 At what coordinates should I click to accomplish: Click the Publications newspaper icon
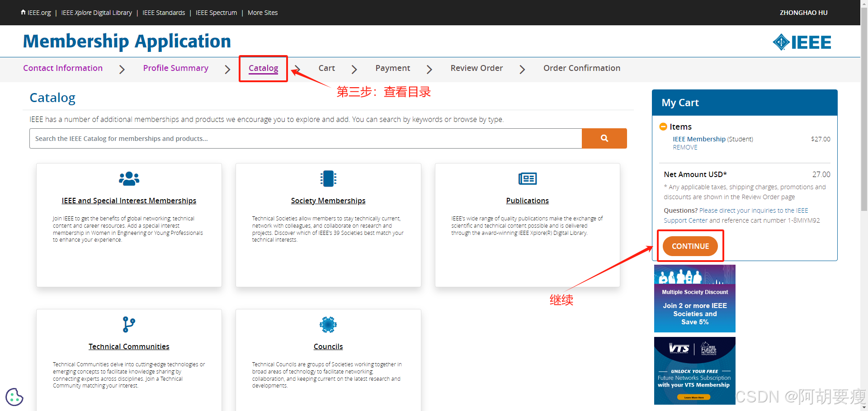[x=527, y=179]
